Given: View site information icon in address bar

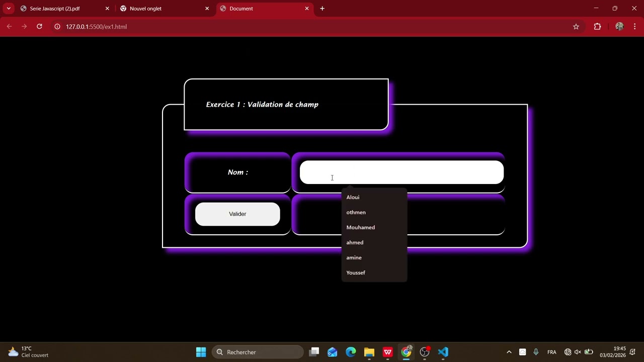Looking at the screenshot, I should 57,27.
